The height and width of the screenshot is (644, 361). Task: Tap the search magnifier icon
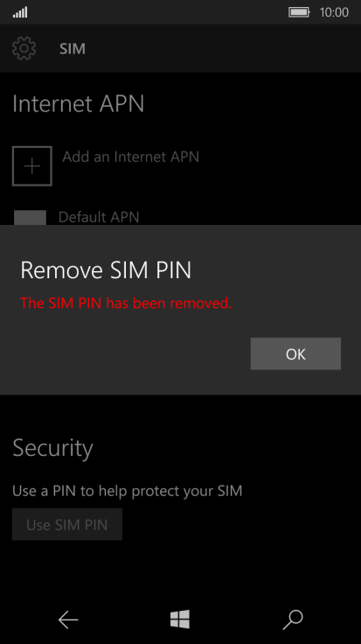[293, 619]
